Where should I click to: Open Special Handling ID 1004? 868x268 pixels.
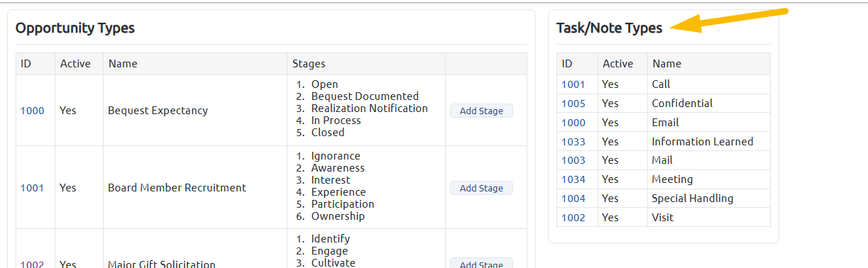coord(573,199)
